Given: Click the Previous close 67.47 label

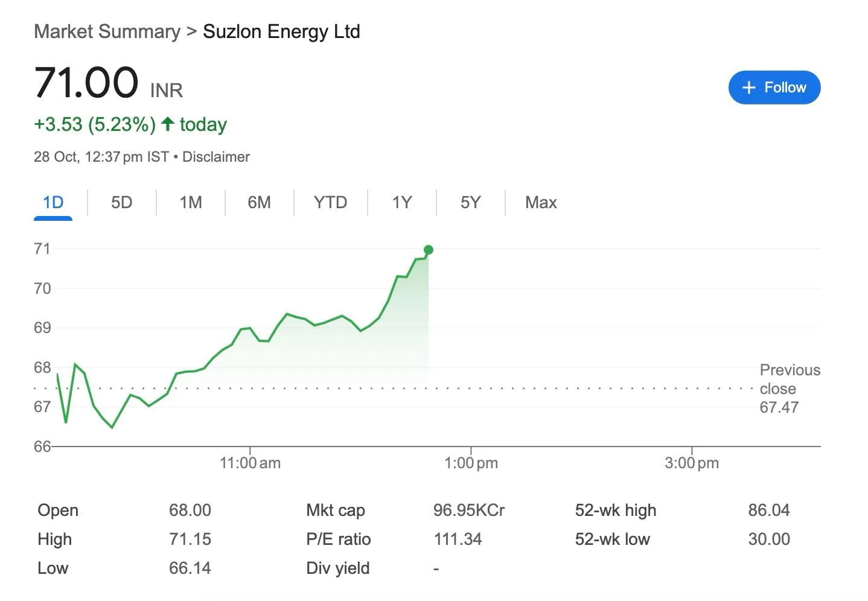Looking at the screenshot, I should point(790,388).
